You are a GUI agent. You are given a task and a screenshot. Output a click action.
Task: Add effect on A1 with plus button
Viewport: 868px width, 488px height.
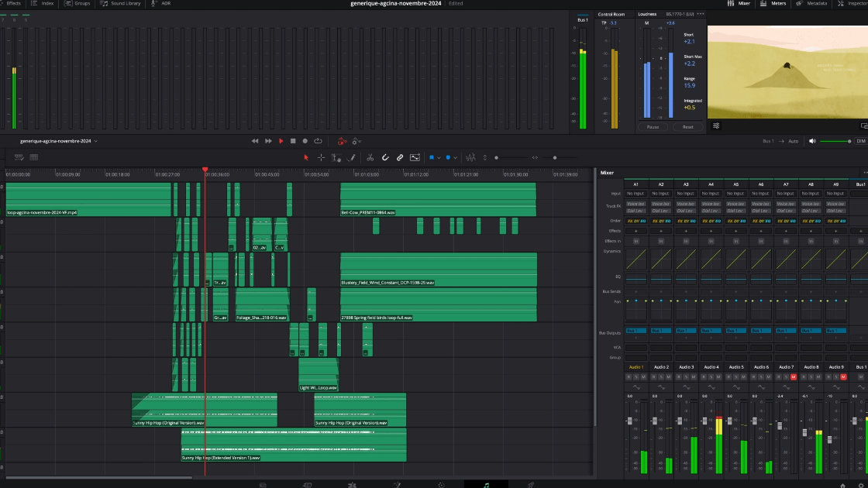(635, 231)
